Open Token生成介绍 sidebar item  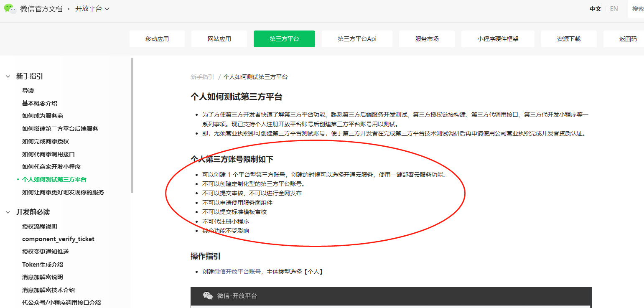[43, 265]
